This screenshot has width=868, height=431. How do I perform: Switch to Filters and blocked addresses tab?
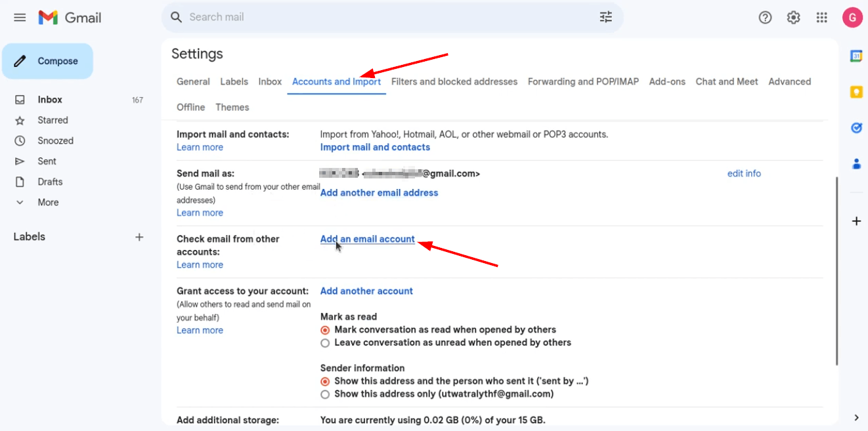tap(454, 81)
